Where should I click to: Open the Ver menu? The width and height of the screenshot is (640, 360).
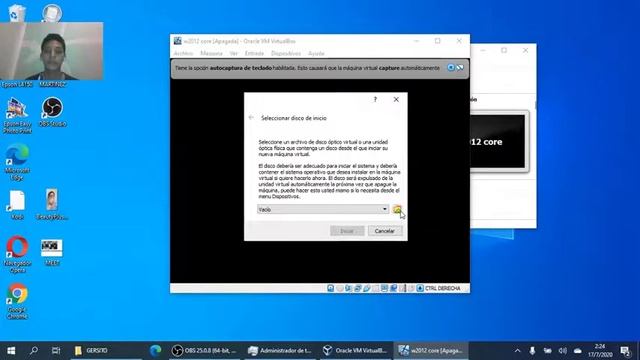(233, 53)
